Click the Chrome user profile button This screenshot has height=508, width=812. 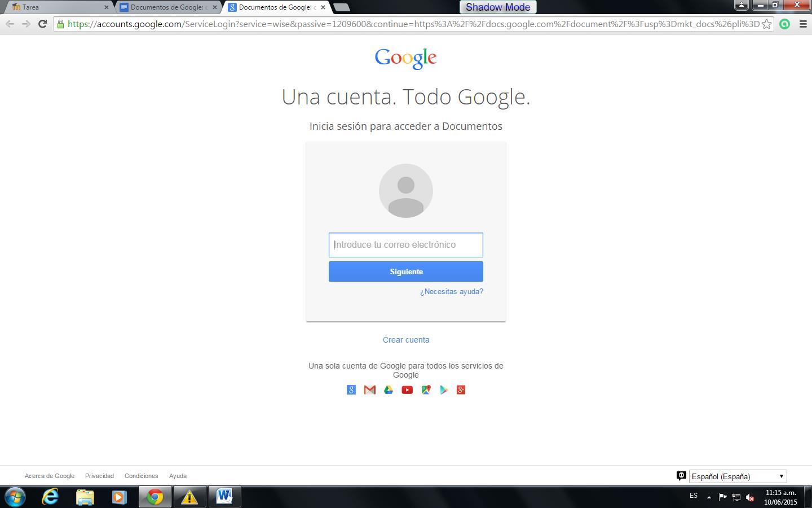point(741,5)
